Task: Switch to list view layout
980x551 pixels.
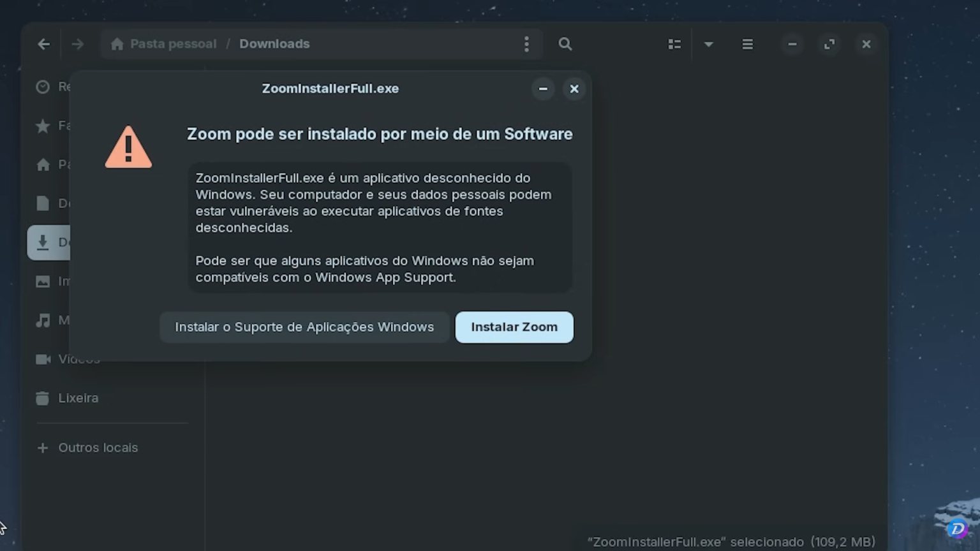Action: coord(674,44)
